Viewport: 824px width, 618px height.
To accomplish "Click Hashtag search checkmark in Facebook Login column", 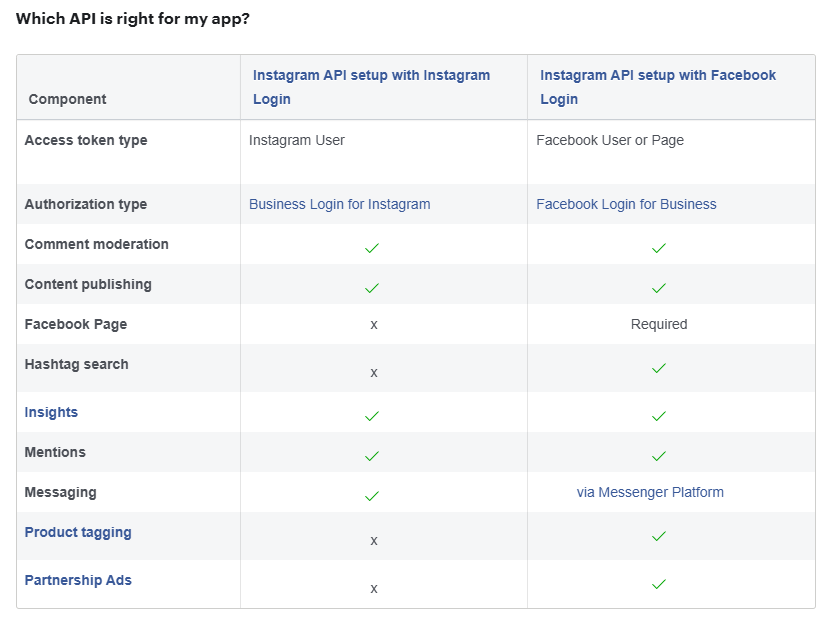I will pos(659,368).
